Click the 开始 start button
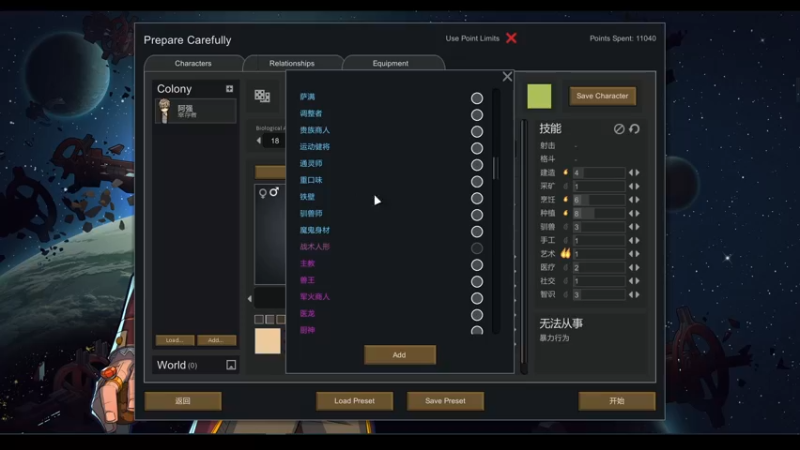The width and height of the screenshot is (800, 450). tap(617, 401)
